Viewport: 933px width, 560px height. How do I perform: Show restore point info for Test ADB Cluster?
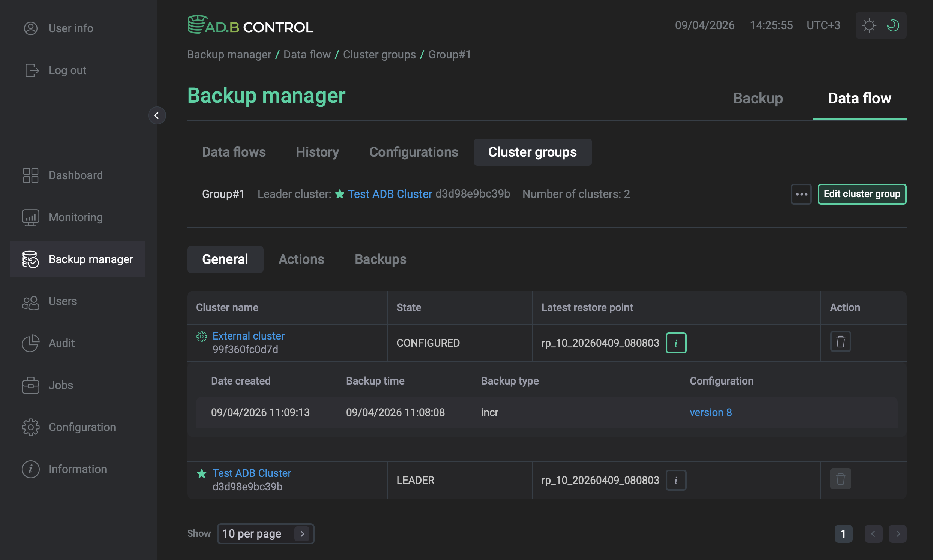tap(675, 480)
